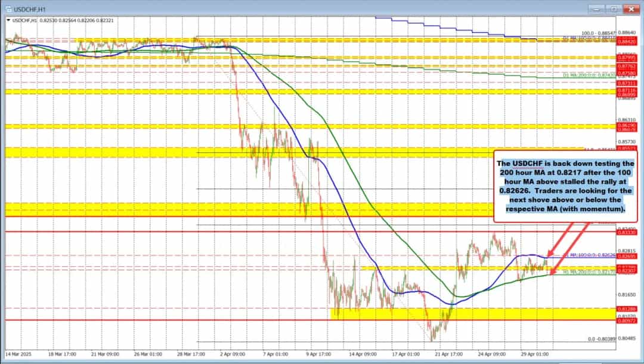
Task: Expand the data window triangle beside USDCHF,H1
Action: click(8, 19)
